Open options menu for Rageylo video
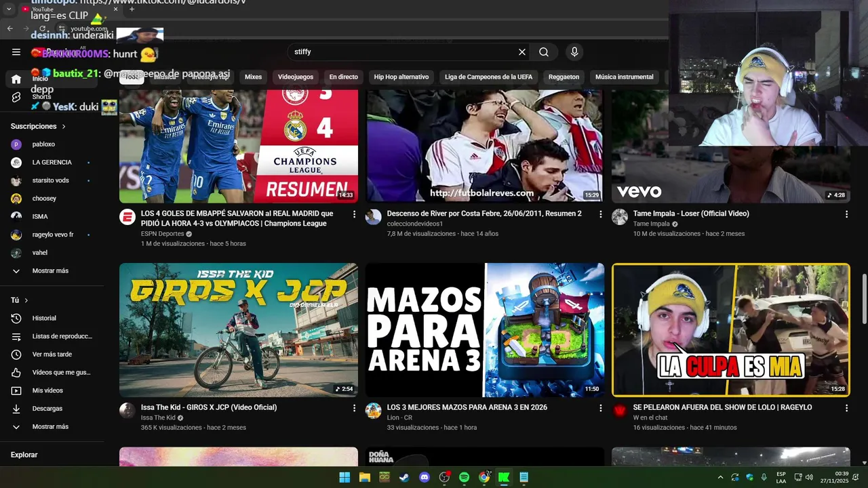868x488 pixels. [x=846, y=408]
